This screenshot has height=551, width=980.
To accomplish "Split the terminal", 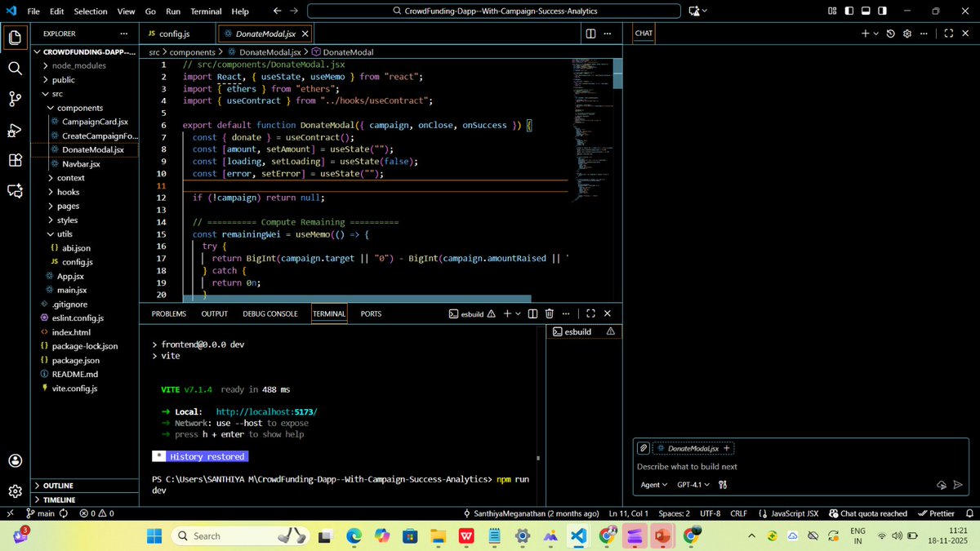I will (532, 313).
